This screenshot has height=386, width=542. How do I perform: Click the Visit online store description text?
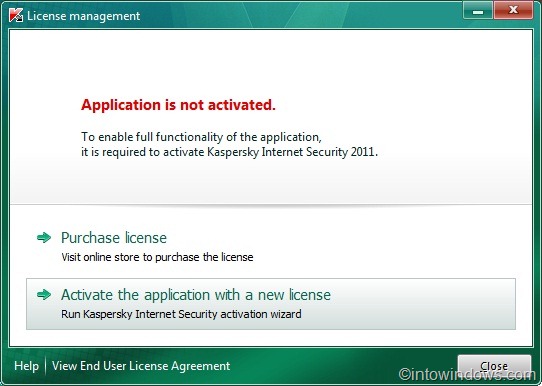157,257
